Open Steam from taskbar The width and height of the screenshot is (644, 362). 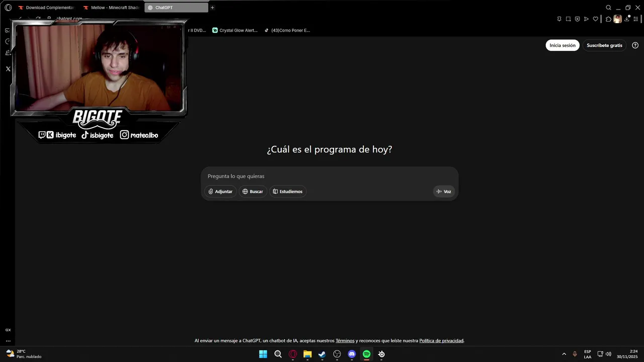[322, 354]
